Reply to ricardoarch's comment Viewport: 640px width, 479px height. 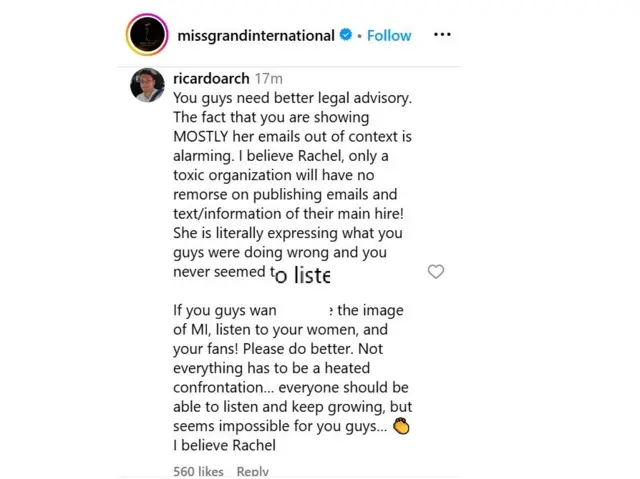point(253,471)
